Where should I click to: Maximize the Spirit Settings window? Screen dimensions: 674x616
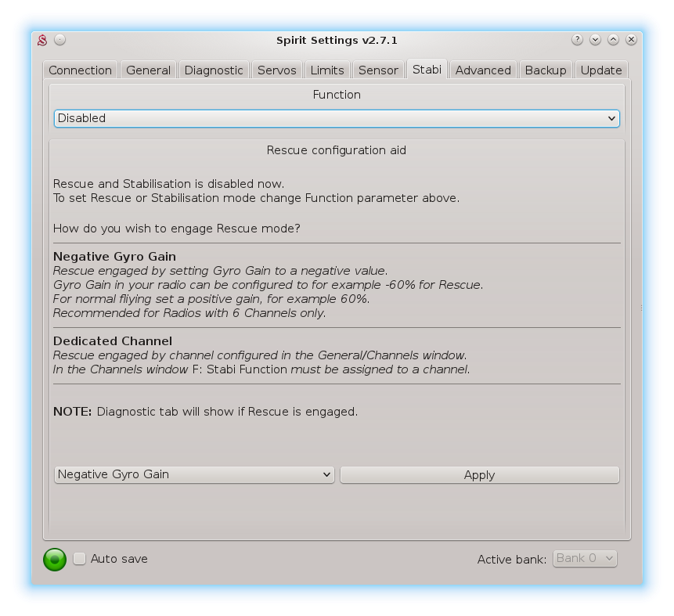click(613, 40)
